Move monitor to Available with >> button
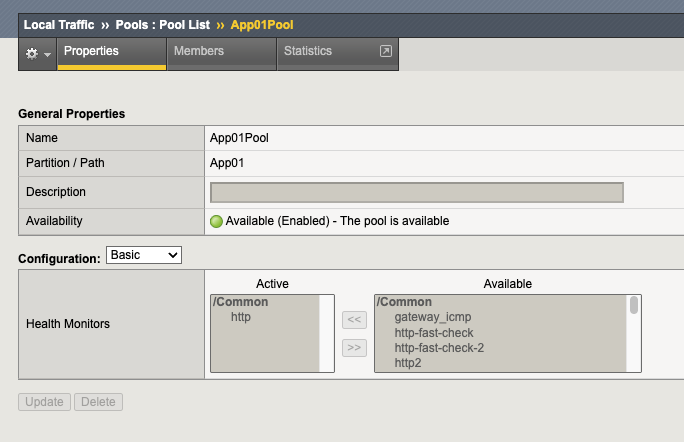Image resolution: width=684 pixels, height=442 pixels. tap(354, 348)
